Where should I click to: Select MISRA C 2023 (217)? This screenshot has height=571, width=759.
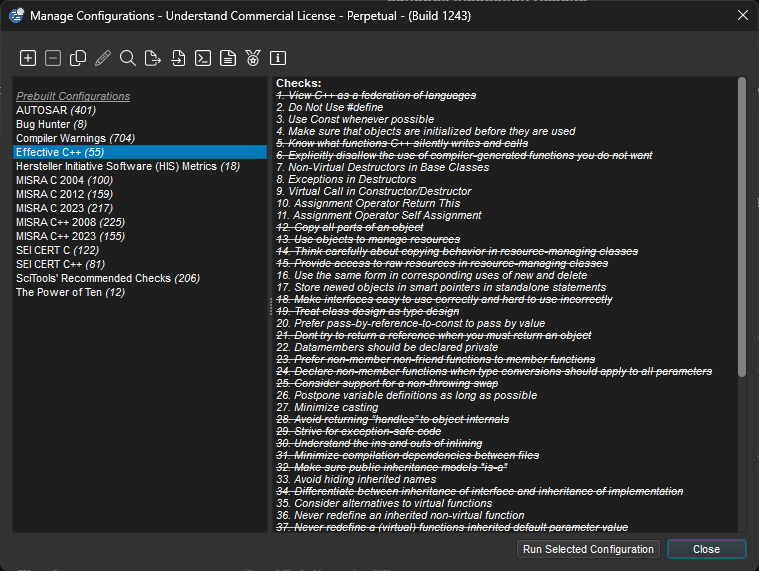pyautogui.click(x=139, y=208)
